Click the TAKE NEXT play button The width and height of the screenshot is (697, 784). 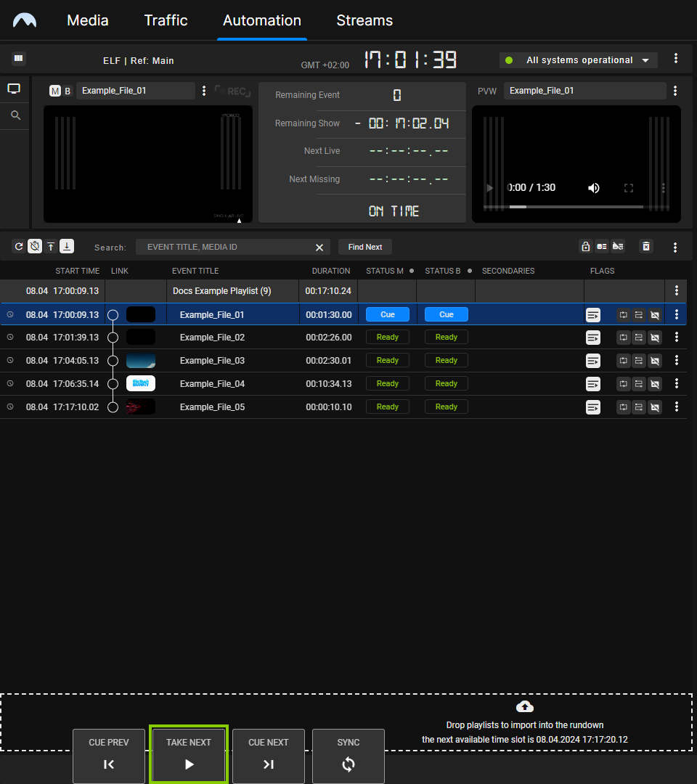[x=189, y=756]
